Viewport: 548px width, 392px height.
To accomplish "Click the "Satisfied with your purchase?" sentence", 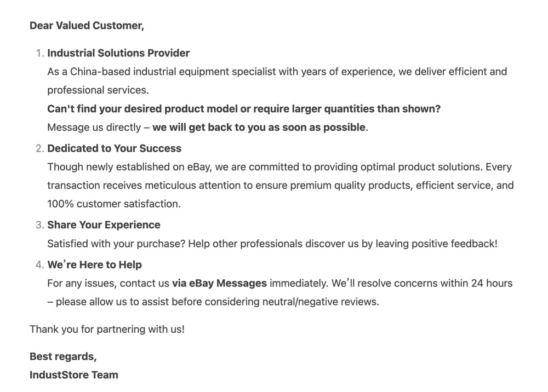I will click(x=272, y=244).
